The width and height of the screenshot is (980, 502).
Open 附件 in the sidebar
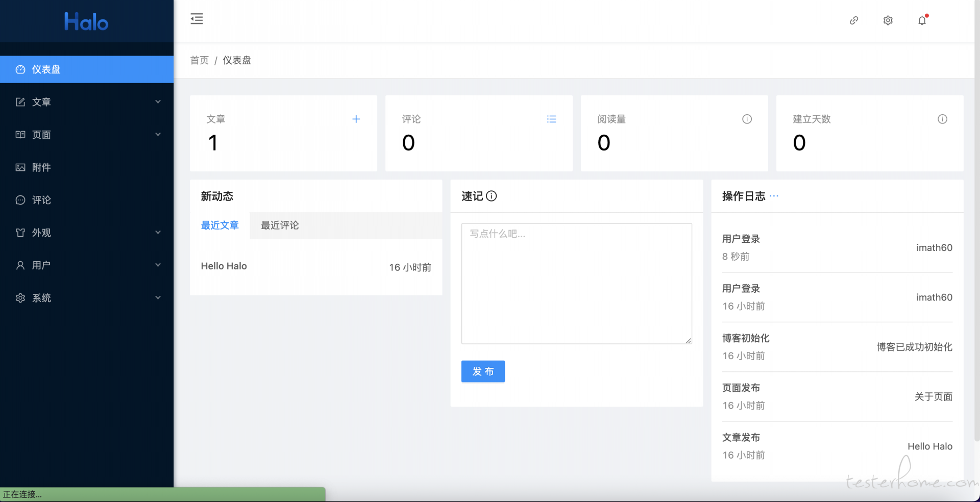click(87, 167)
